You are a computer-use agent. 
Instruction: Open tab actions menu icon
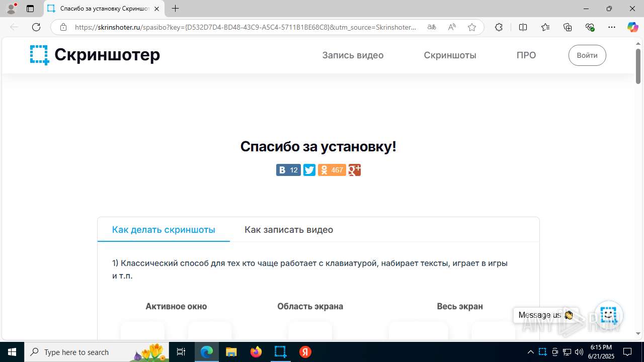click(30, 9)
